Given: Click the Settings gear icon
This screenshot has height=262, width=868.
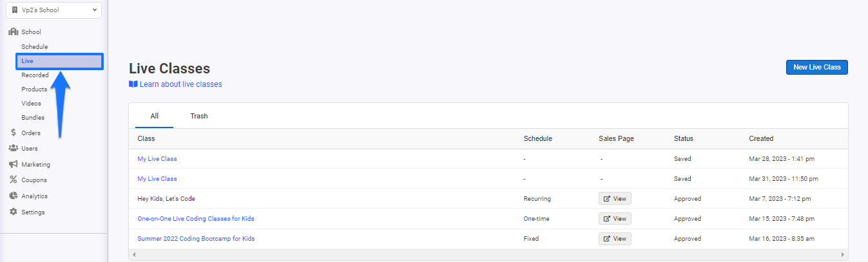Looking at the screenshot, I should coord(13,212).
